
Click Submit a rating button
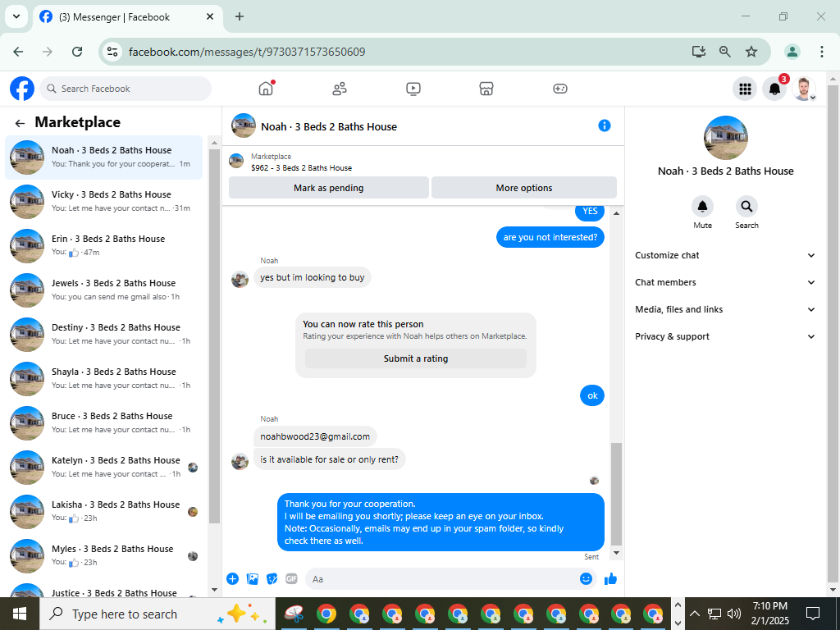tap(416, 359)
